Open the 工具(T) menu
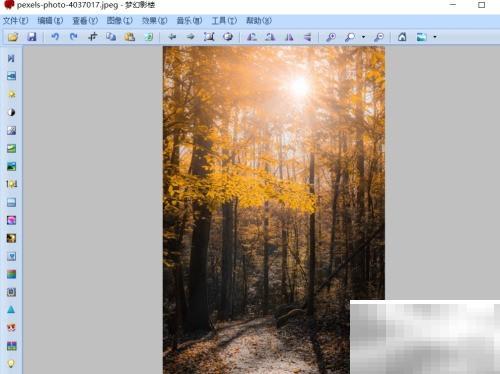This screenshot has width=500, height=374. [x=224, y=21]
